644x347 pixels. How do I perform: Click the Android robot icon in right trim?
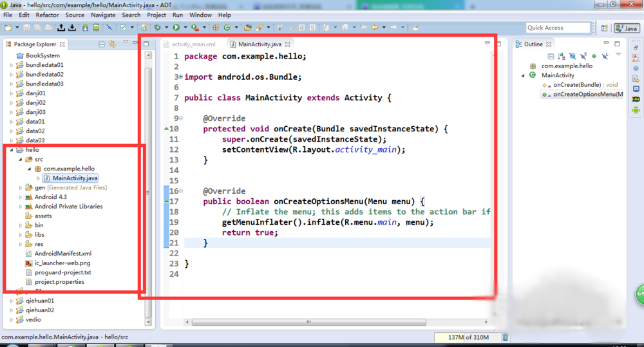pyautogui.click(x=636, y=109)
